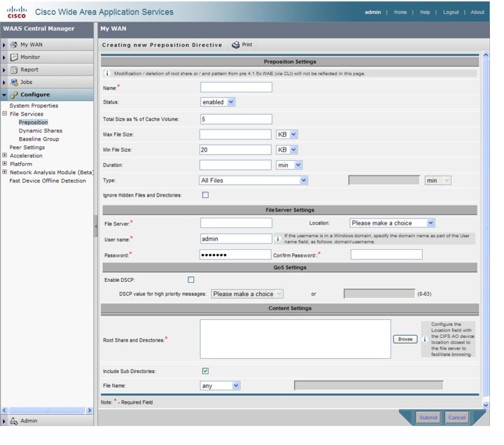Click the Cancel button
The image size is (504, 445).
pyautogui.click(x=456, y=418)
